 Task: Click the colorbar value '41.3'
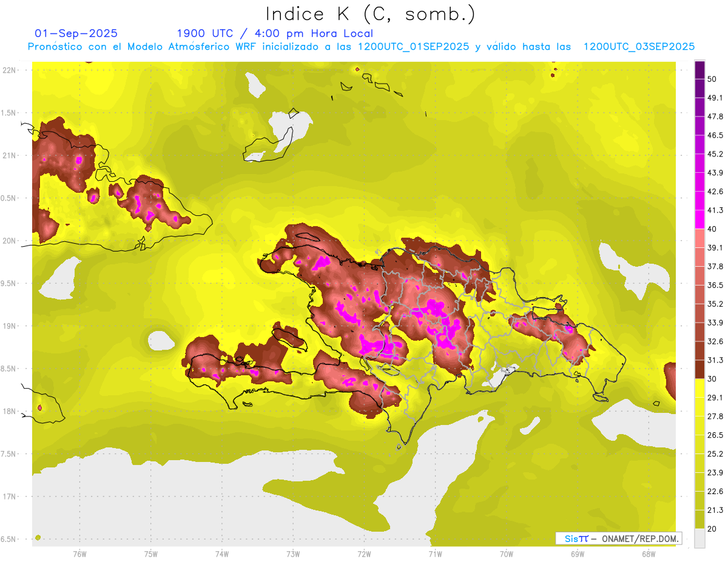(715, 210)
